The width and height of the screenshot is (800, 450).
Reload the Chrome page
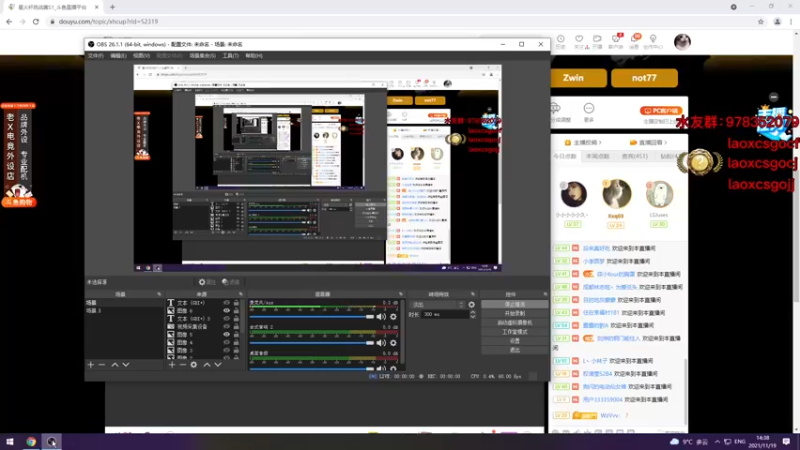[x=36, y=21]
